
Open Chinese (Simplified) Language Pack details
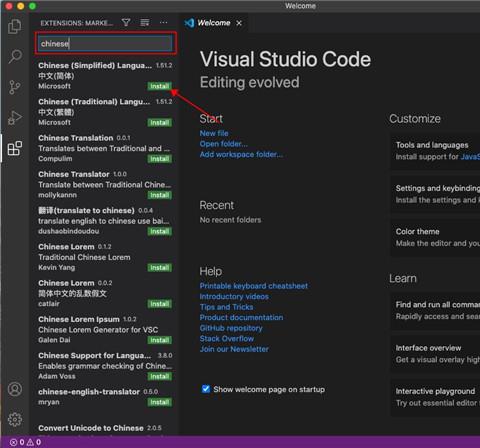point(105,76)
